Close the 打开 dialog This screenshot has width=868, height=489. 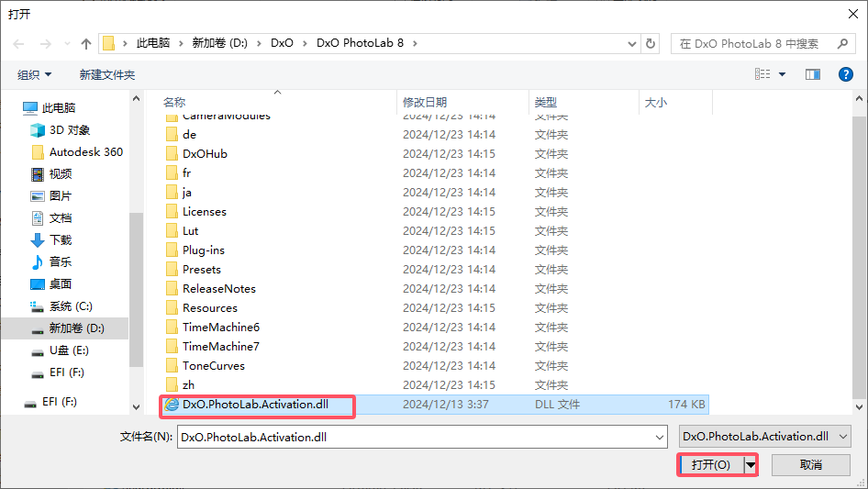(x=853, y=14)
